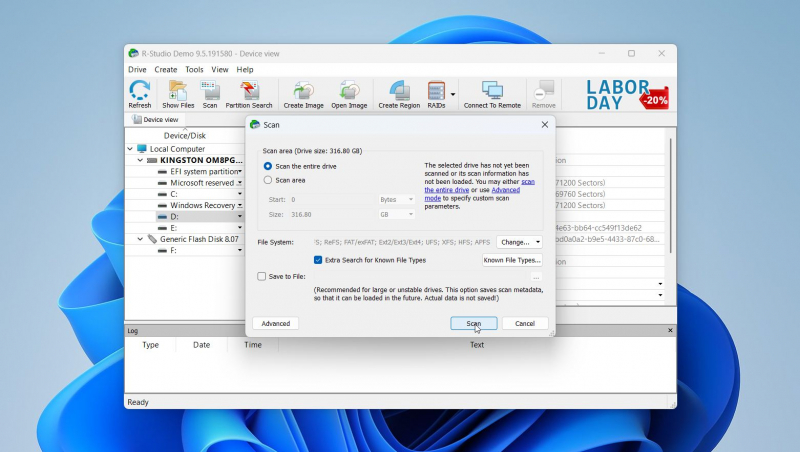800x452 pixels.
Task: Click the KINGSTON drive icon
Action: click(152, 160)
